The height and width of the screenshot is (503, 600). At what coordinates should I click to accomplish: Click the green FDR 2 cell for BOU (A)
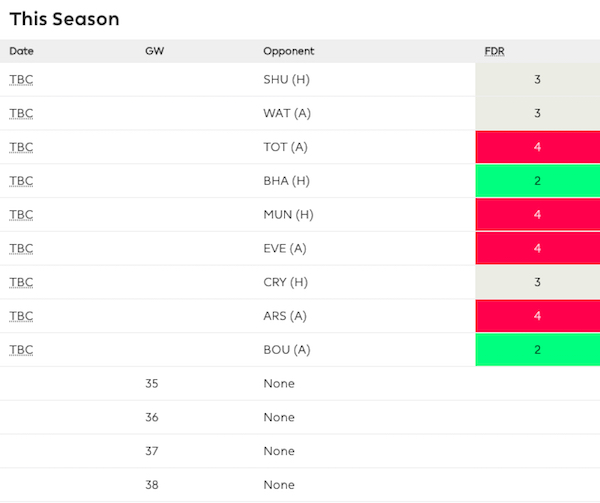[537, 350]
